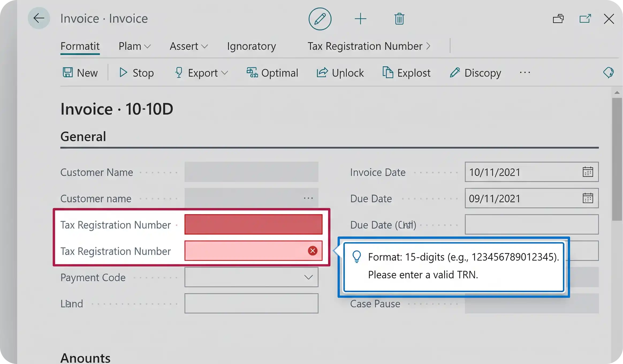Click the Due Date (Cnti) field
The image size is (623, 364).
pos(531,224)
